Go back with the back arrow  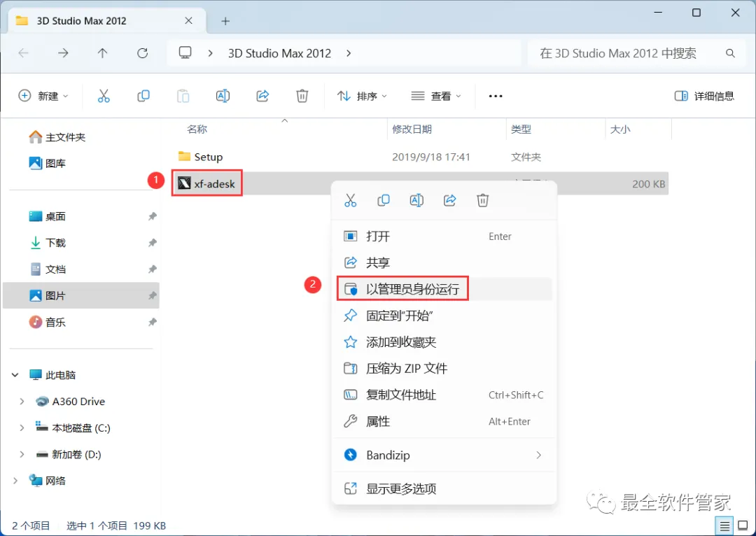[x=23, y=53]
